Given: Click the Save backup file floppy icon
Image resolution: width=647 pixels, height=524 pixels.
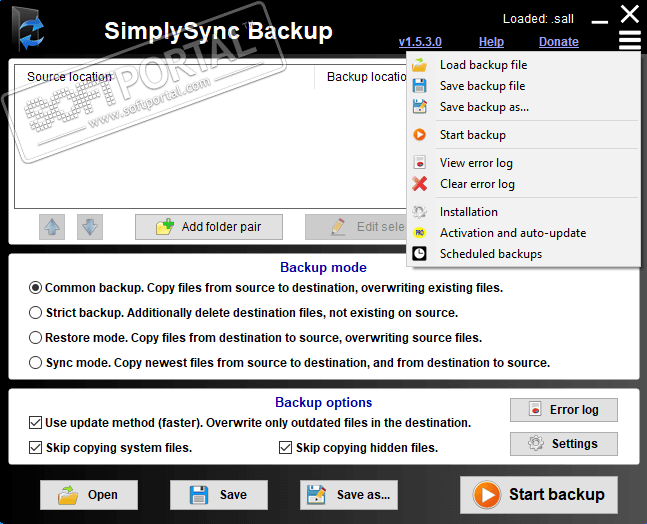Looking at the screenshot, I should [x=420, y=86].
